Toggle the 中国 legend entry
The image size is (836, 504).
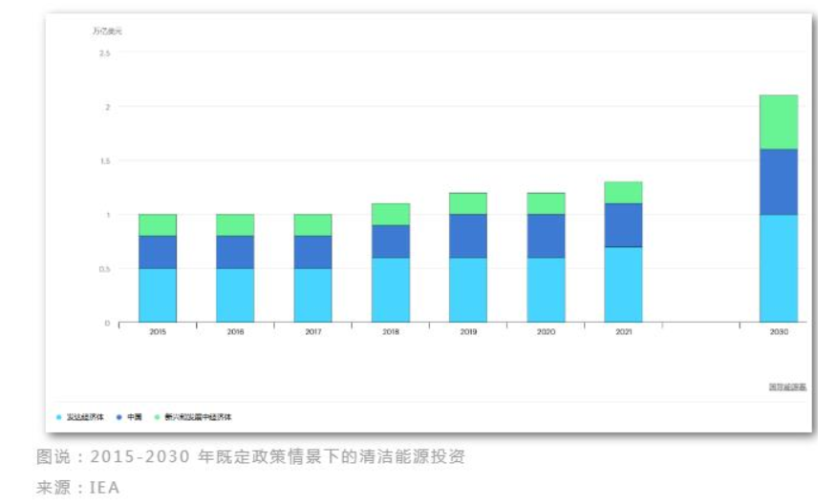tap(135, 417)
